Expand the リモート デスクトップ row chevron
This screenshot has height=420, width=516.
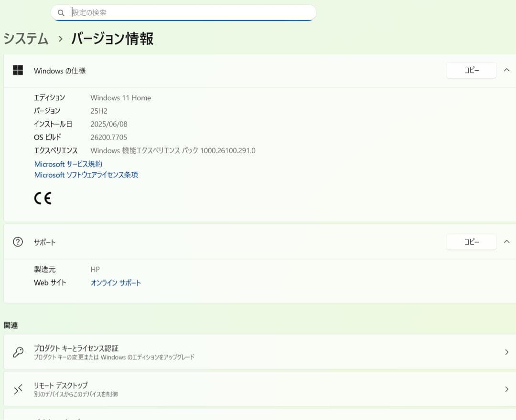point(507,389)
